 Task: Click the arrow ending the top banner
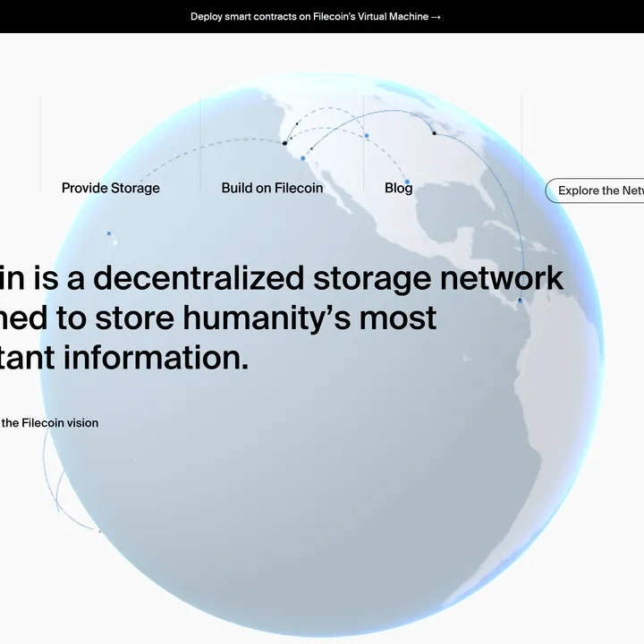436,16
